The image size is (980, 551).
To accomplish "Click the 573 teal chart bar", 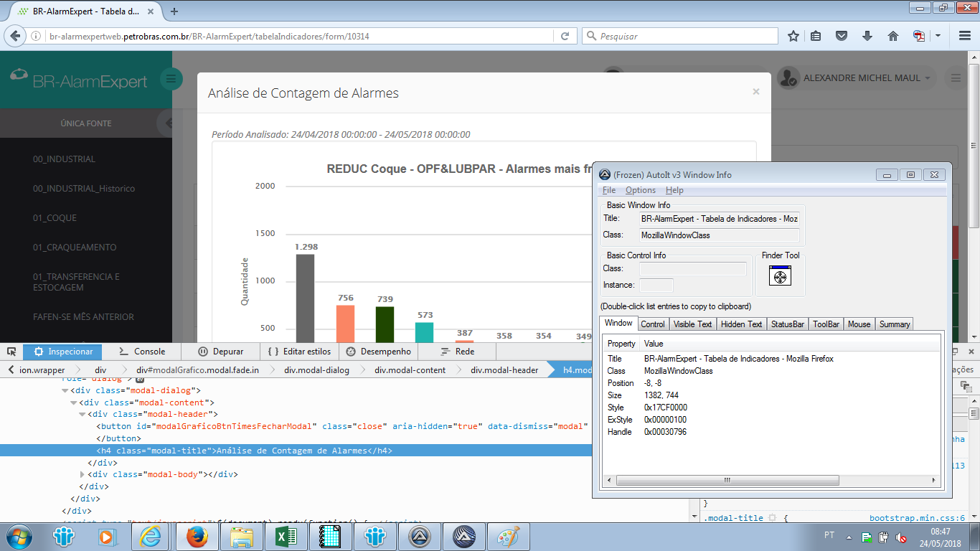I will (424, 332).
